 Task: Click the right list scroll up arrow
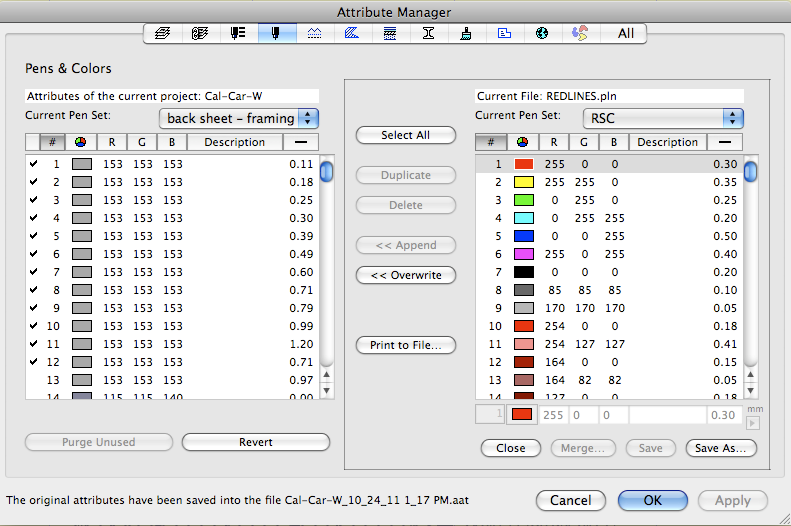point(751,375)
